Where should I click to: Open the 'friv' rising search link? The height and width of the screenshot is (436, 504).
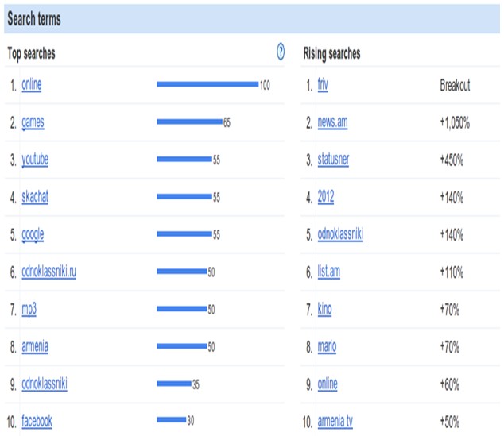pyautogui.click(x=323, y=85)
